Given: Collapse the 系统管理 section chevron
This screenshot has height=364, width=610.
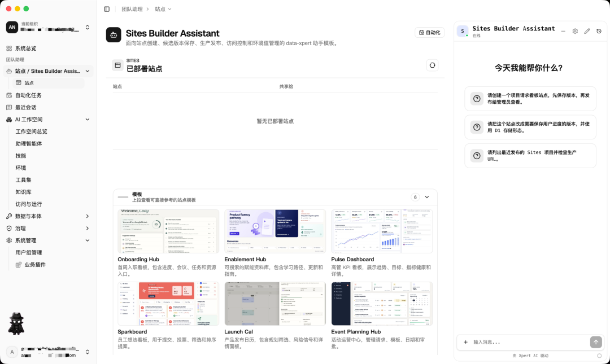Looking at the screenshot, I should tap(88, 240).
